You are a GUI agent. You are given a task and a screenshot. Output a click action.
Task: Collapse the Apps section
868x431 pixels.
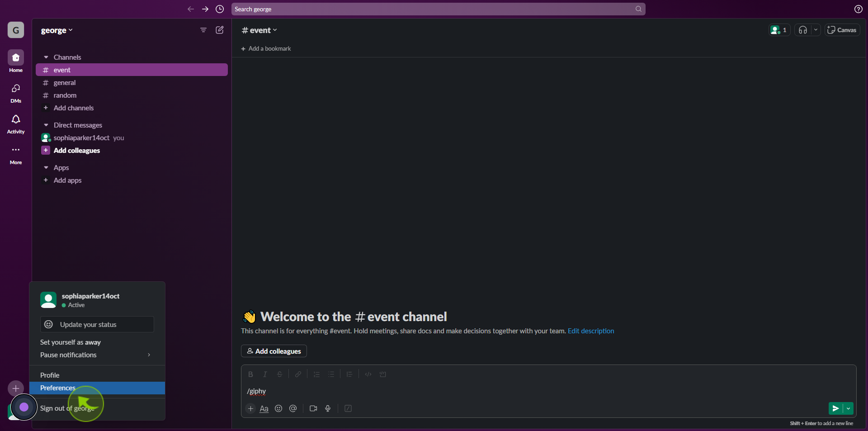coord(46,167)
